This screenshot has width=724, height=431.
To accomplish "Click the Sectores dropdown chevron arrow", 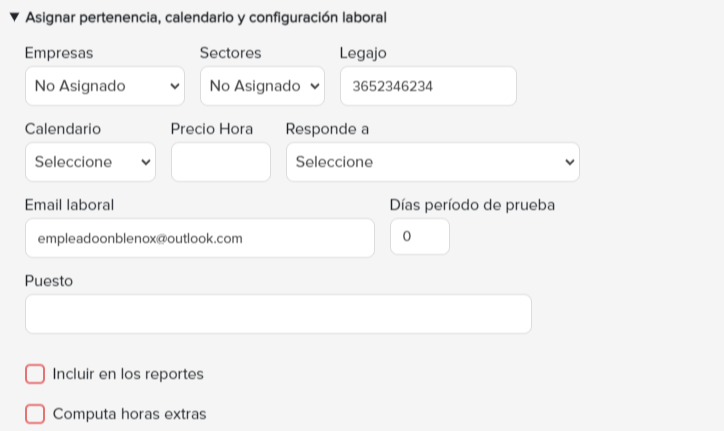I will pos(315,86).
